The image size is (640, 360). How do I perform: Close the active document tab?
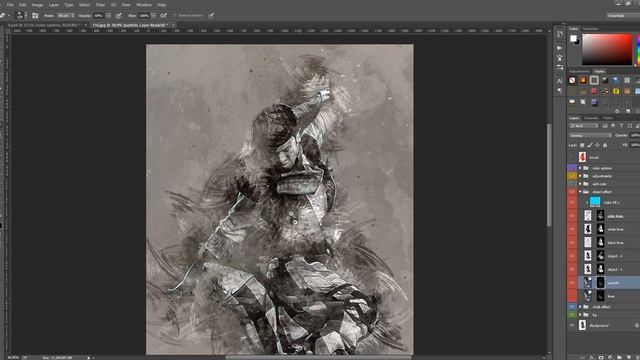pos(173,25)
